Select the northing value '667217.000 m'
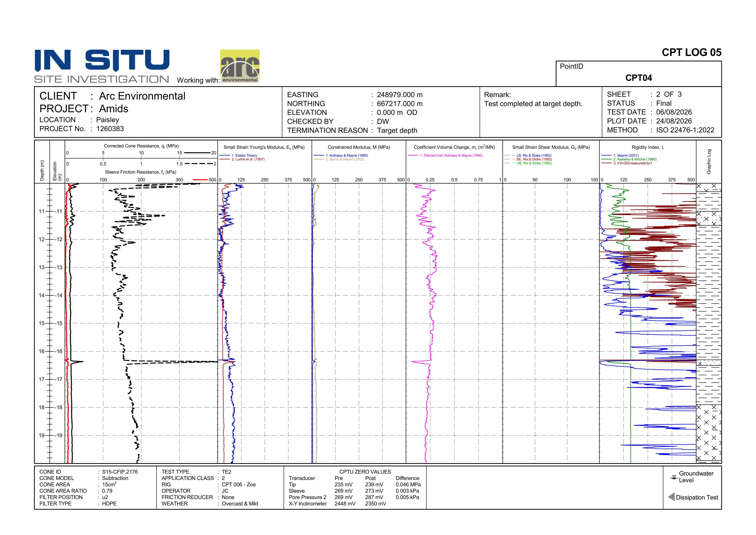Image resolution: width=756 pixels, height=535 pixels. pyautogui.click(x=400, y=103)
